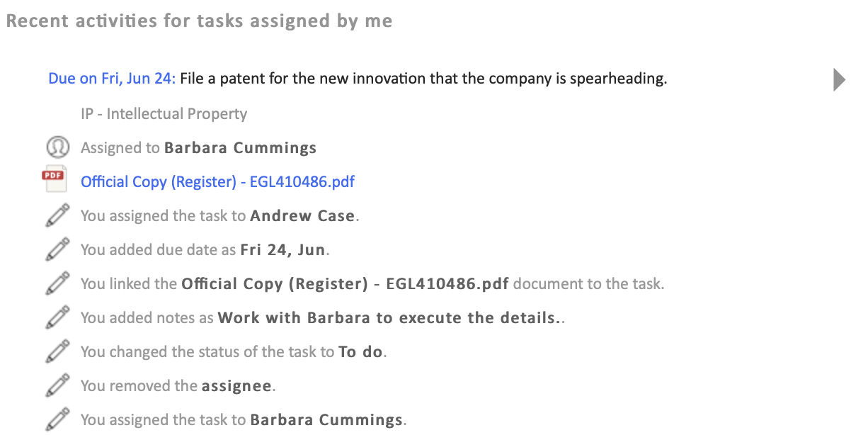Click the red PDF file icon

point(55,181)
